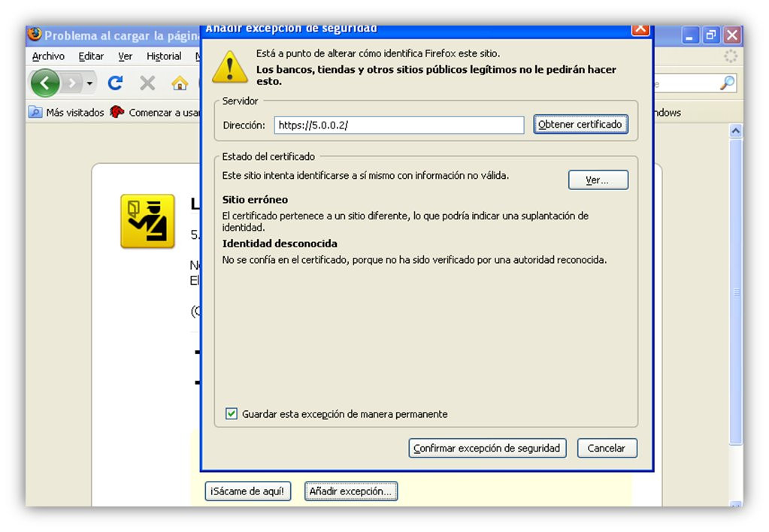769x532 pixels.
Task: Click the ¡Sácame de aquí! button
Action: click(x=247, y=491)
